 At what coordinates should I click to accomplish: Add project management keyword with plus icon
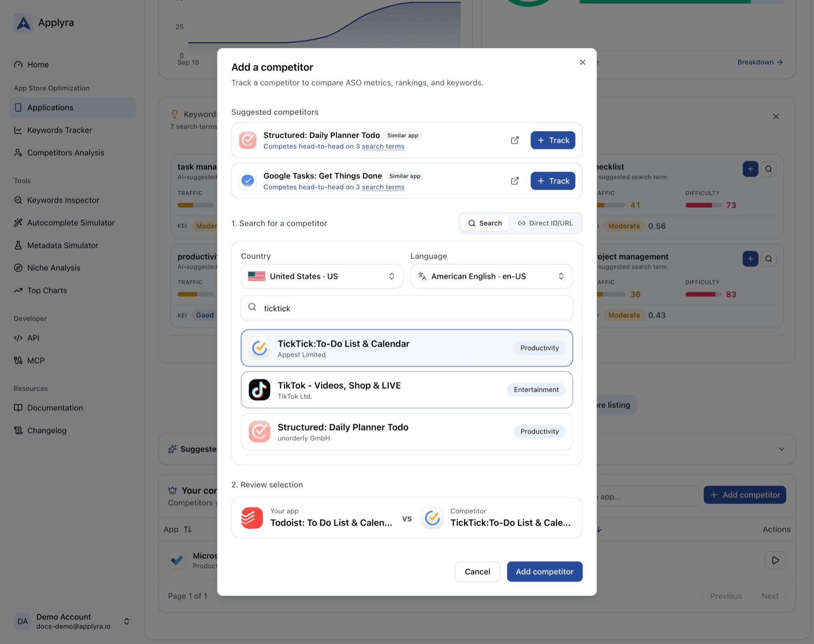[x=751, y=259]
